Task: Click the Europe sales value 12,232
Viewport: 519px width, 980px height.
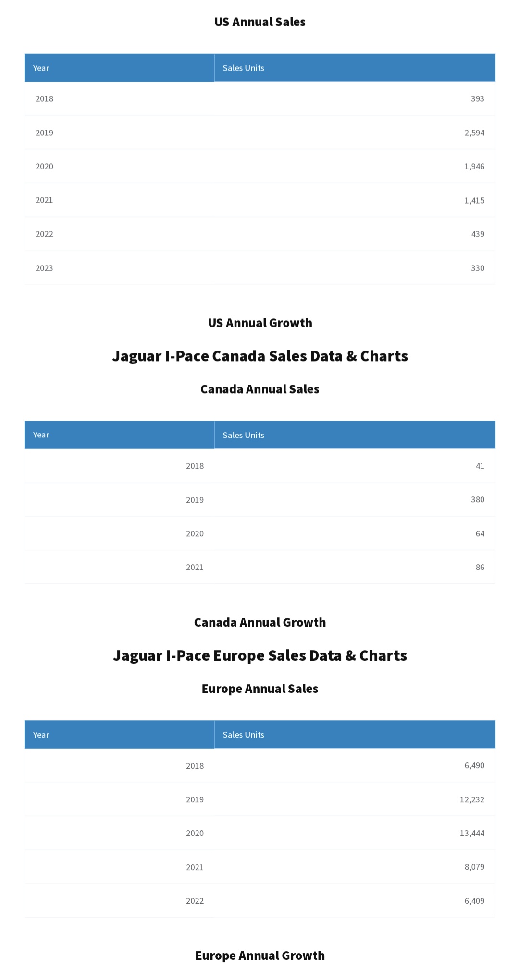Action: click(471, 799)
